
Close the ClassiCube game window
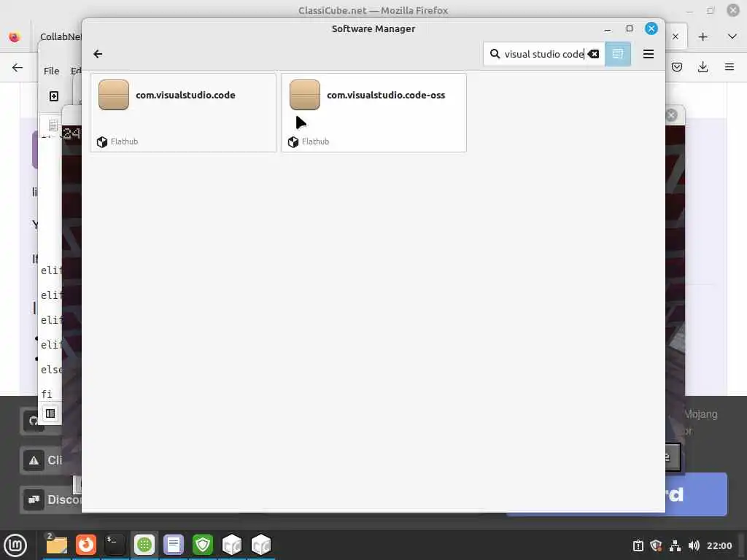[671, 114]
